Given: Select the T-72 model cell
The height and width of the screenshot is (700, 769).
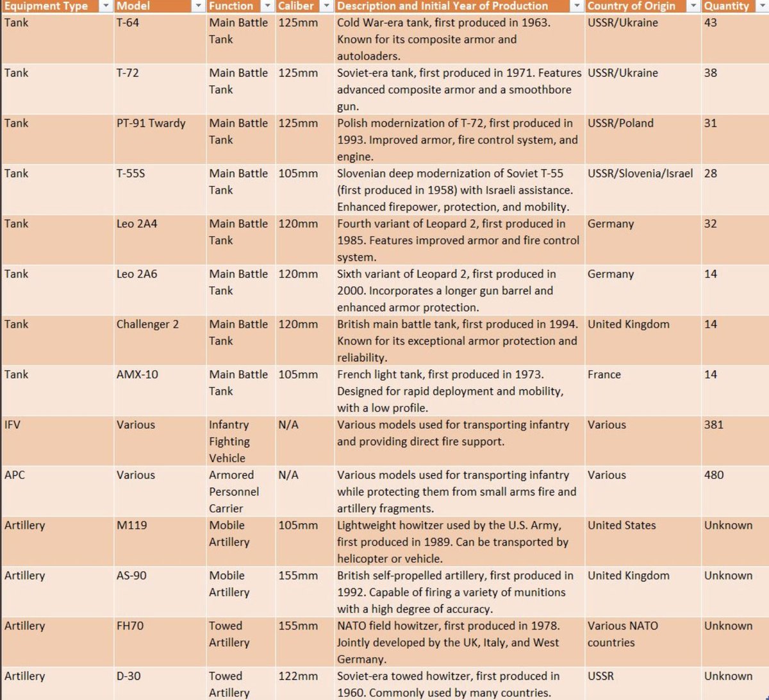Looking at the screenshot, I should pos(160,89).
